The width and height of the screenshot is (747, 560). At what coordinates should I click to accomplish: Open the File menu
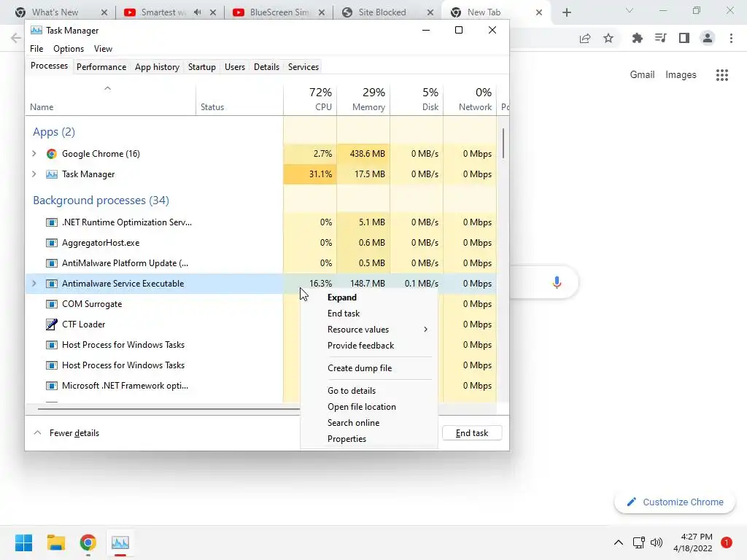[36, 49]
